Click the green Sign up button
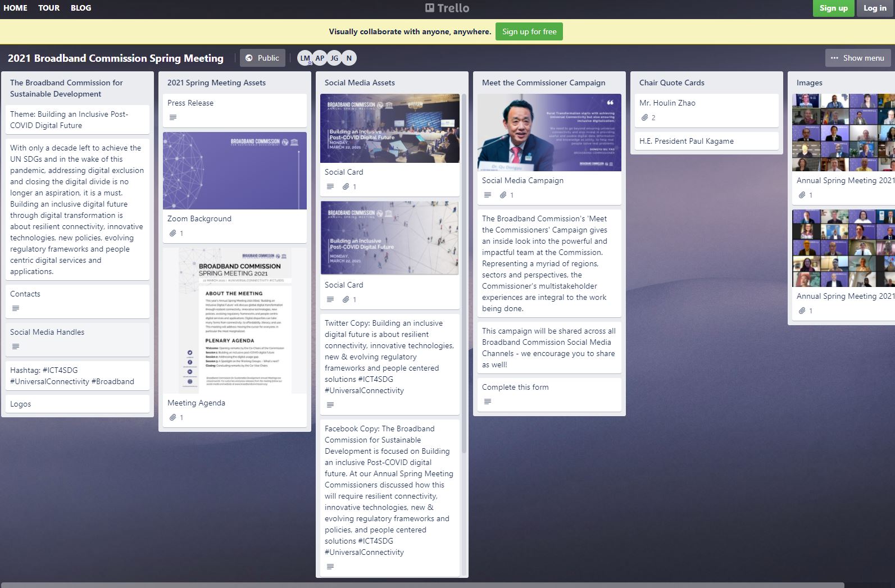 coord(834,8)
